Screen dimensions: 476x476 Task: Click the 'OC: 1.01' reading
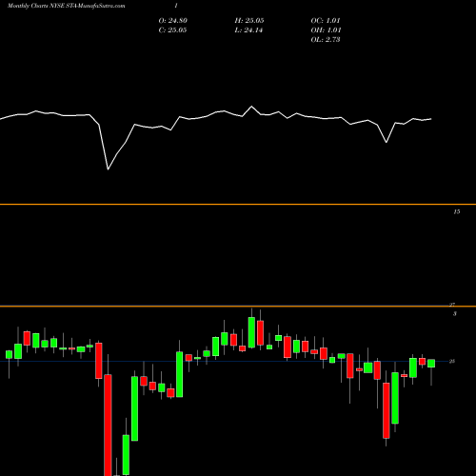click(x=326, y=21)
